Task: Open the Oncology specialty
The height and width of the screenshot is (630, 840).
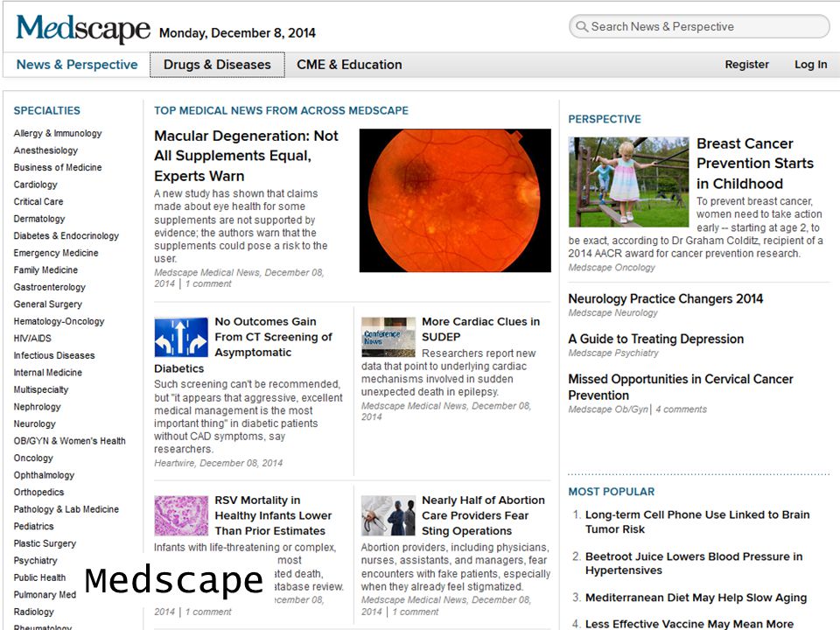Action: [33, 458]
